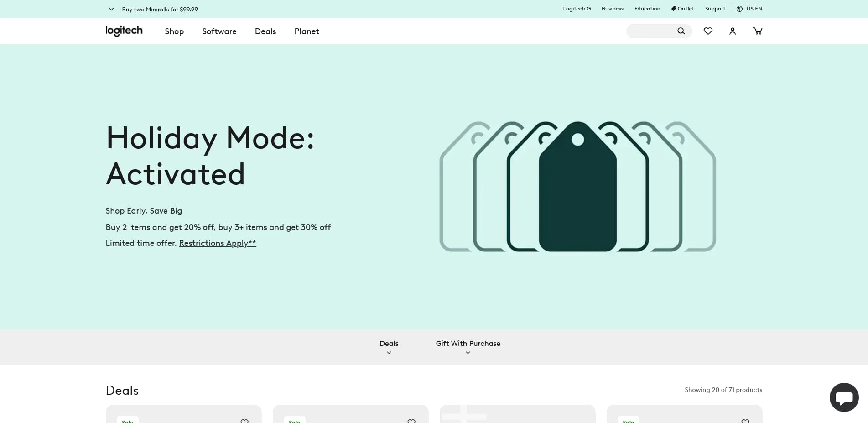The height and width of the screenshot is (423, 868).
Task: Open the Software menu
Action: [219, 31]
